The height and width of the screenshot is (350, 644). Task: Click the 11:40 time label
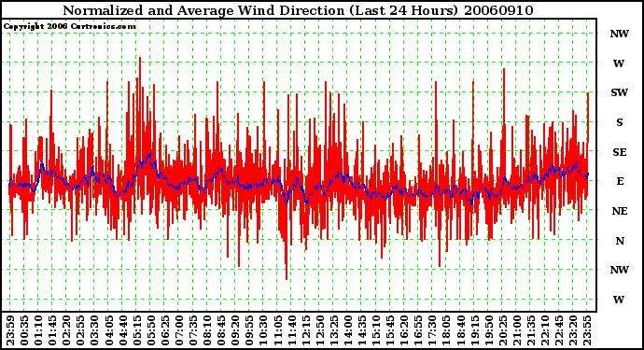[292, 330]
